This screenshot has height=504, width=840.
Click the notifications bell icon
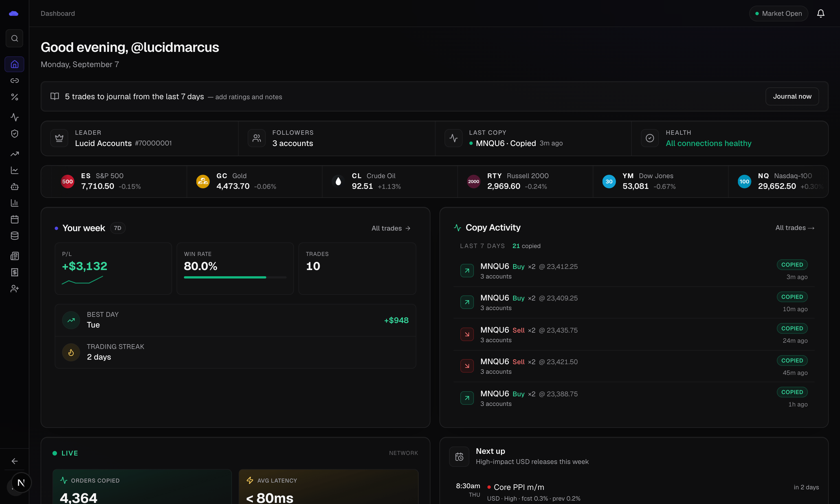(x=821, y=13)
